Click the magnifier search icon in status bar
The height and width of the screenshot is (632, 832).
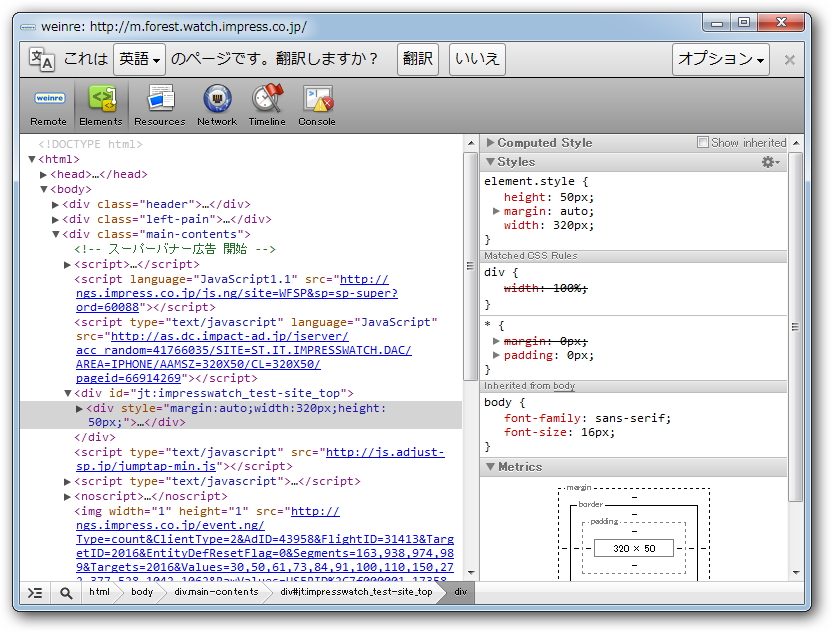coord(66,592)
